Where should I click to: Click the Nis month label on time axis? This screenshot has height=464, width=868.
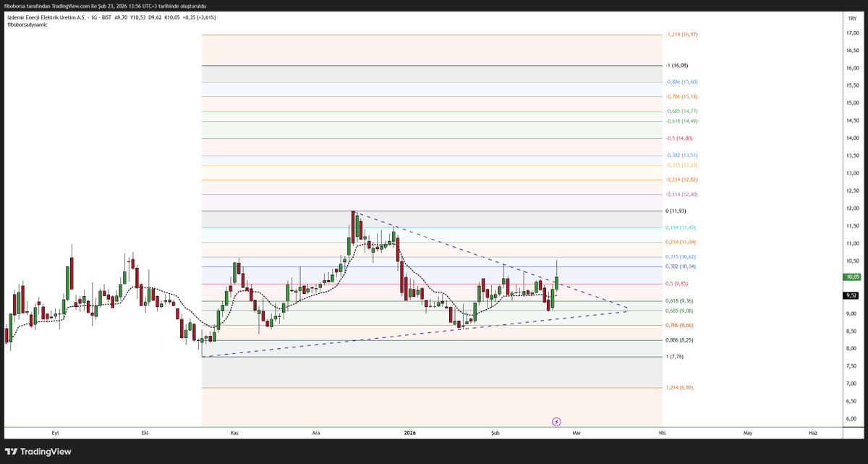662,433
